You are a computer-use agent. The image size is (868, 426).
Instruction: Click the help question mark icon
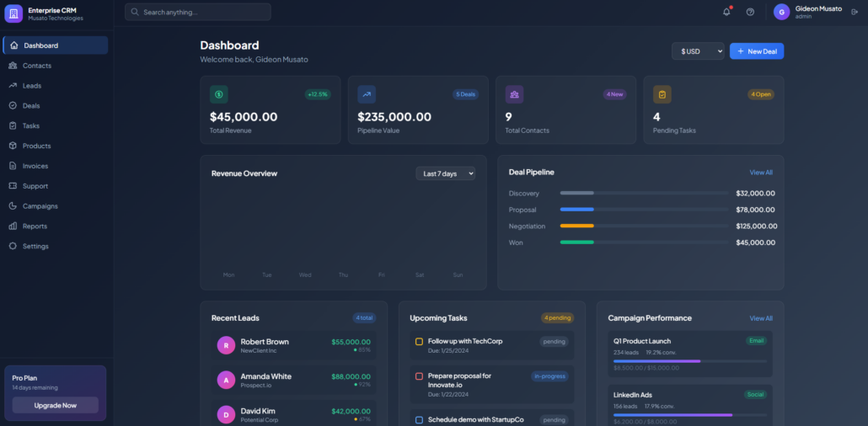point(750,12)
